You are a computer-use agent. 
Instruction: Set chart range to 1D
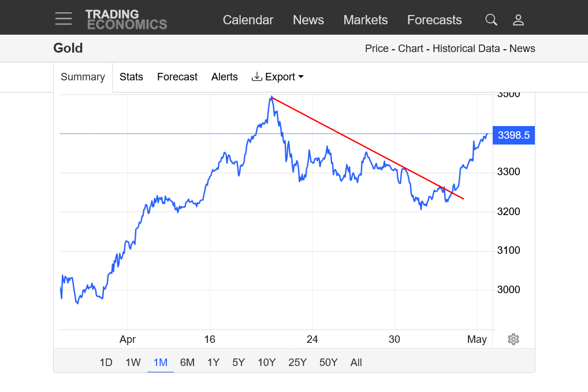106,363
